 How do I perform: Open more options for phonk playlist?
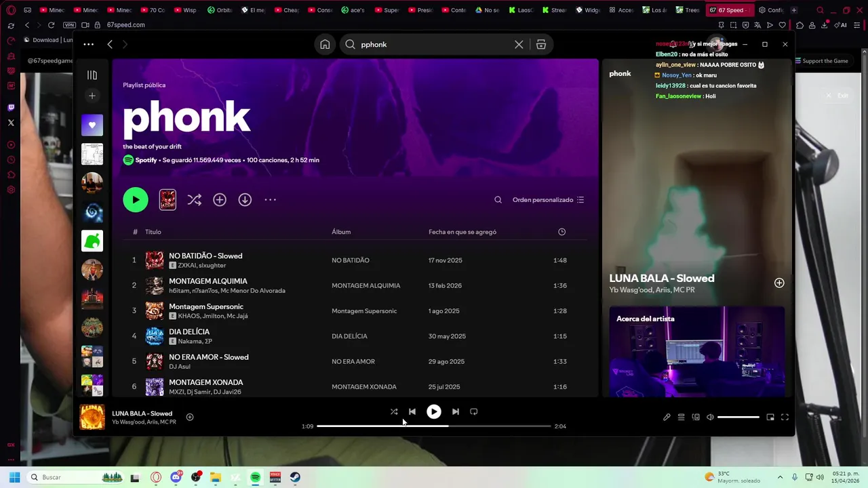pyautogui.click(x=270, y=200)
